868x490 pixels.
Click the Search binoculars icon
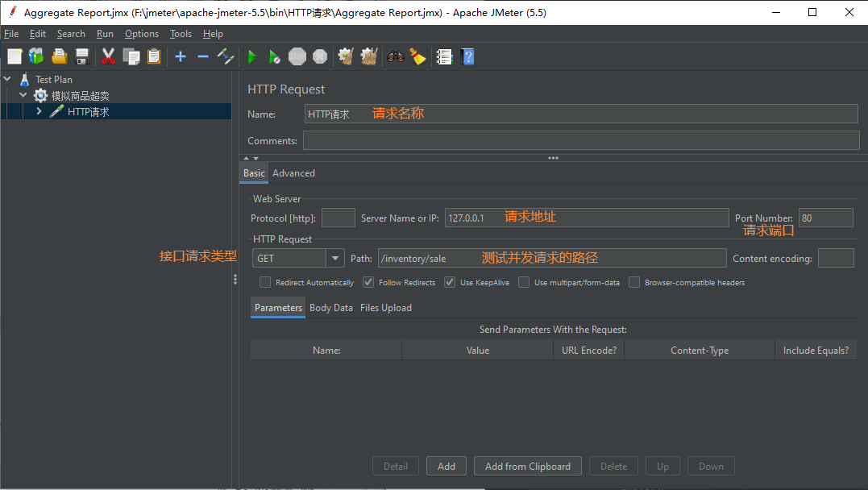pyautogui.click(x=395, y=56)
